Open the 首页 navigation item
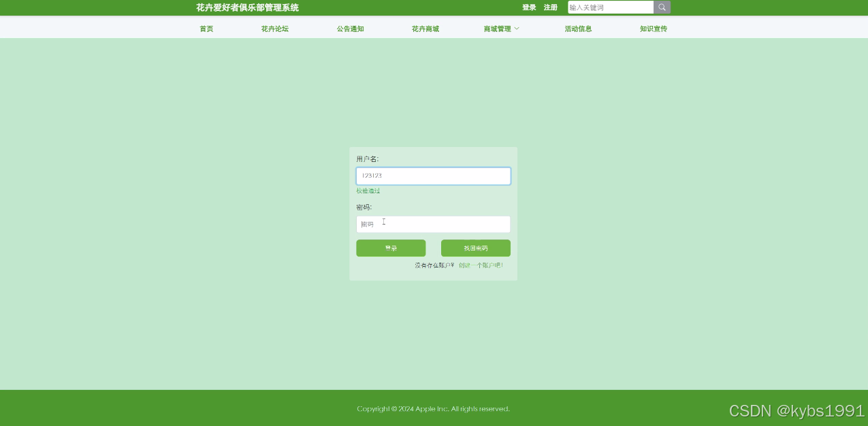 206,29
